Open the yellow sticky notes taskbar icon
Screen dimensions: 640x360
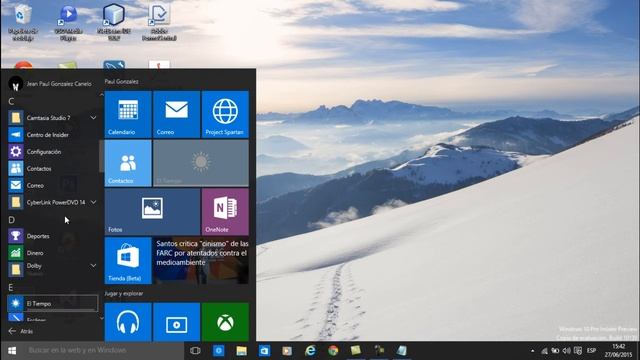click(356, 351)
